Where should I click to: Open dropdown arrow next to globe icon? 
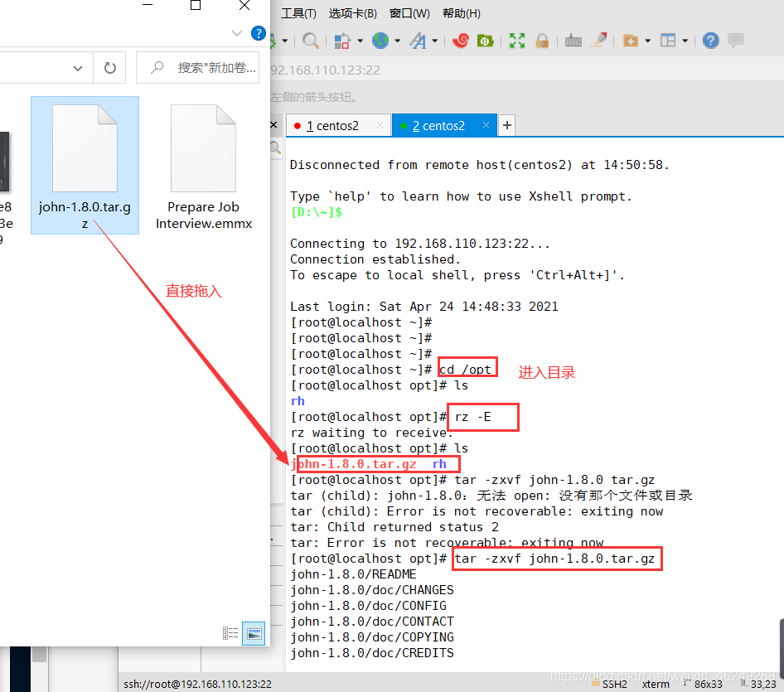click(x=398, y=41)
